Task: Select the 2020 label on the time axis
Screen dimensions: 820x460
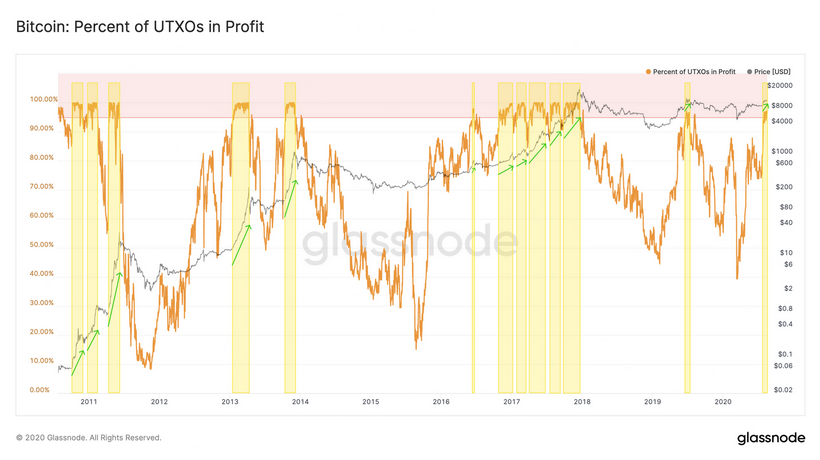Action: [724, 402]
